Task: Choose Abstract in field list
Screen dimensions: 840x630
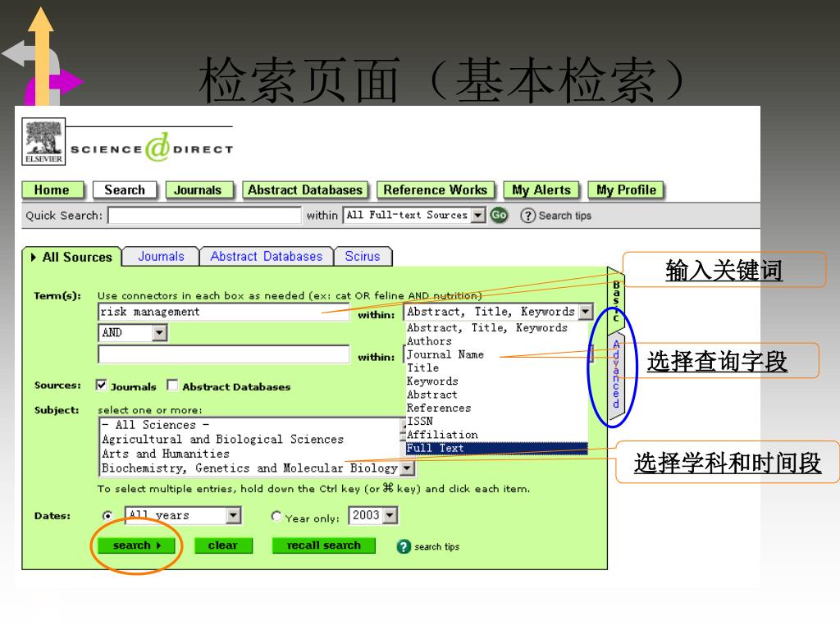Action: (431, 395)
